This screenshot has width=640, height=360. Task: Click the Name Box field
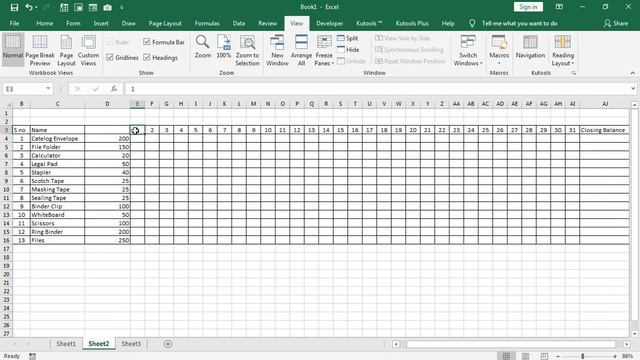coord(24,89)
